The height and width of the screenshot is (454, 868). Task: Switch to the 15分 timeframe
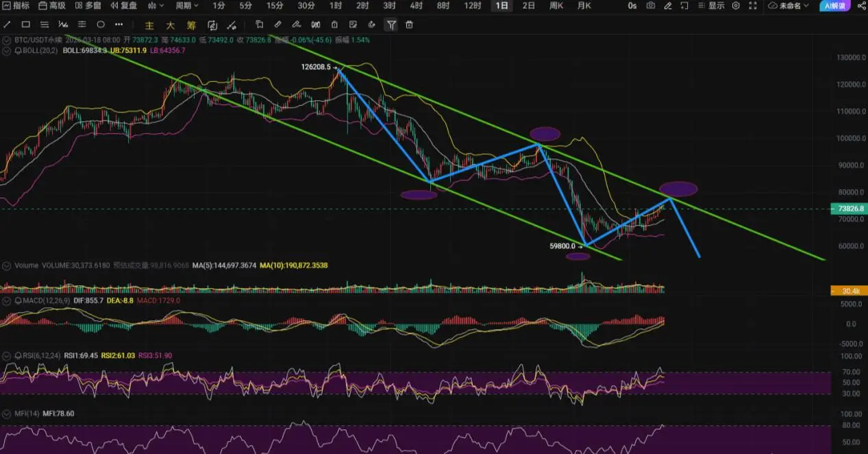(x=275, y=5)
